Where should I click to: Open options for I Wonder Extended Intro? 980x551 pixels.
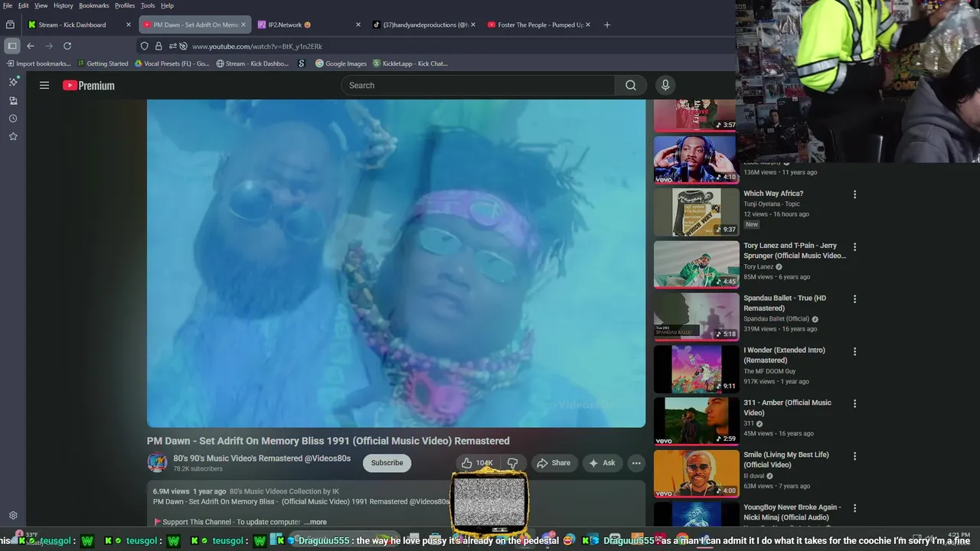point(855,351)
